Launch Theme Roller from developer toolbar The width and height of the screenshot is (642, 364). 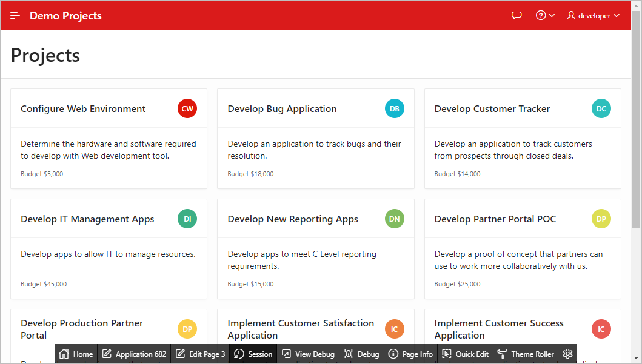tap(526, 354)
